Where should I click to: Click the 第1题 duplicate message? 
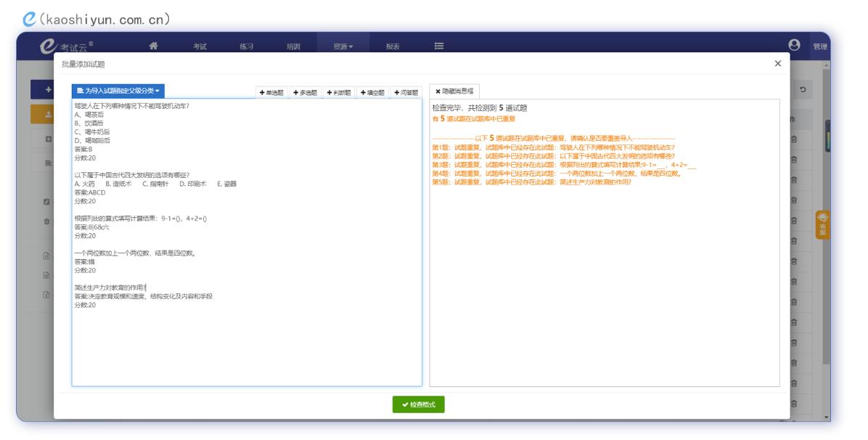point(554,147)
